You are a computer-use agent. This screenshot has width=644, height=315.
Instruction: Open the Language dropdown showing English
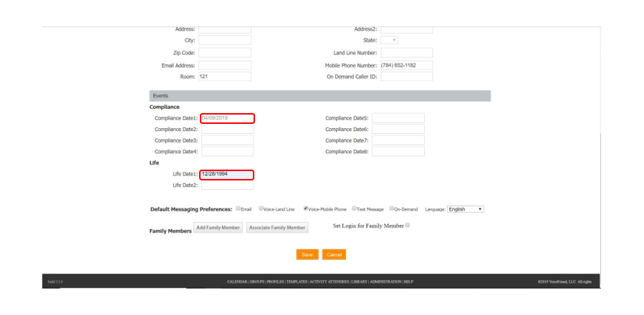tap(466, 209)
